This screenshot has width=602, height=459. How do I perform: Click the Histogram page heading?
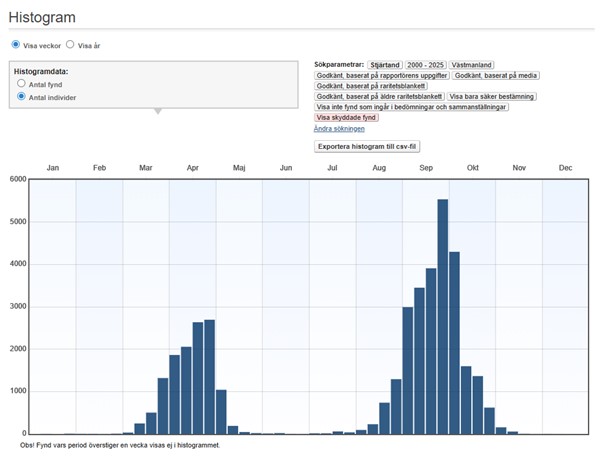pyautogui.click(x=42, y=18)
